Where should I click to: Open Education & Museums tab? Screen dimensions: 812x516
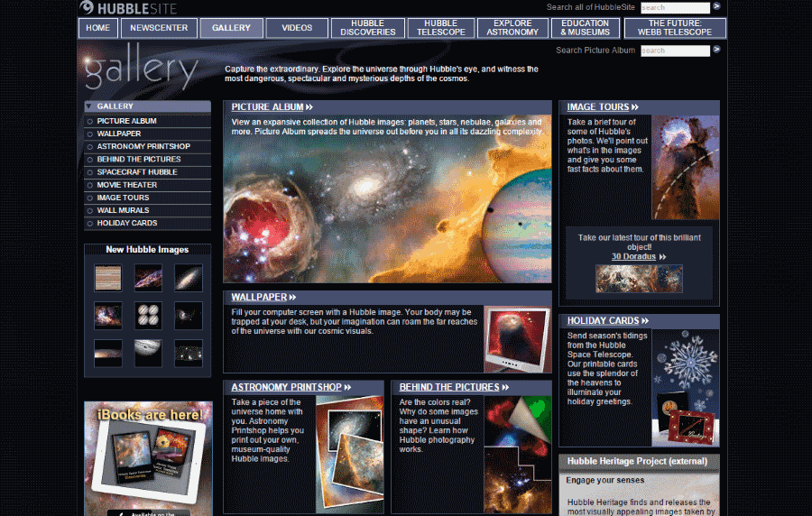586,28
